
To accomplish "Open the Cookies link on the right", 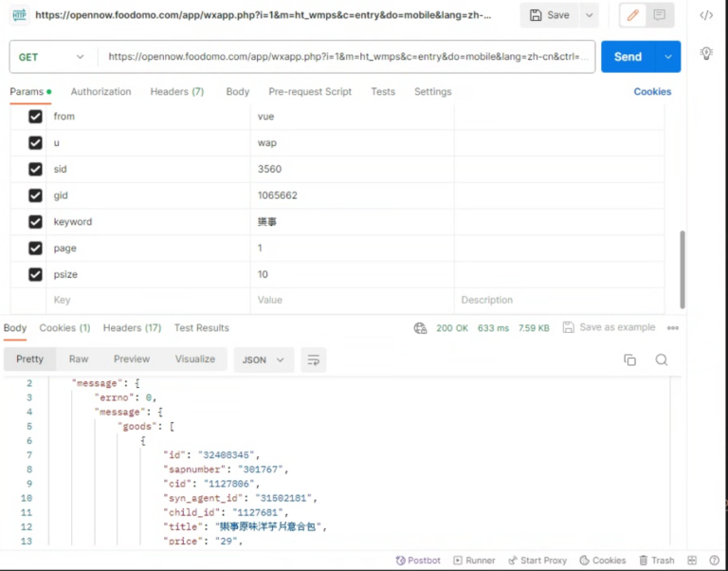I will 652,92.
